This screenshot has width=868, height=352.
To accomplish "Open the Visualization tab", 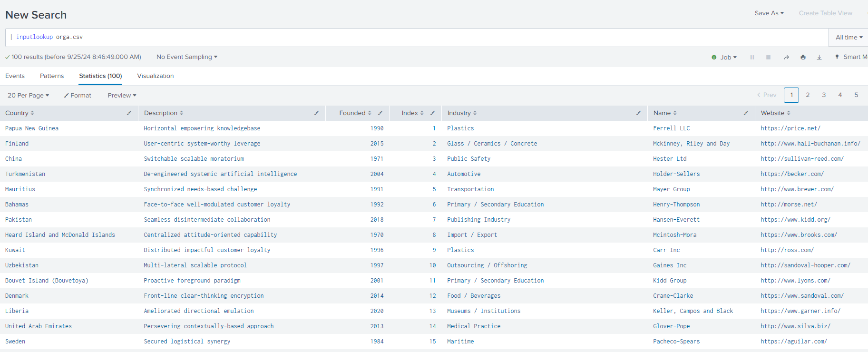I will 156,76.
